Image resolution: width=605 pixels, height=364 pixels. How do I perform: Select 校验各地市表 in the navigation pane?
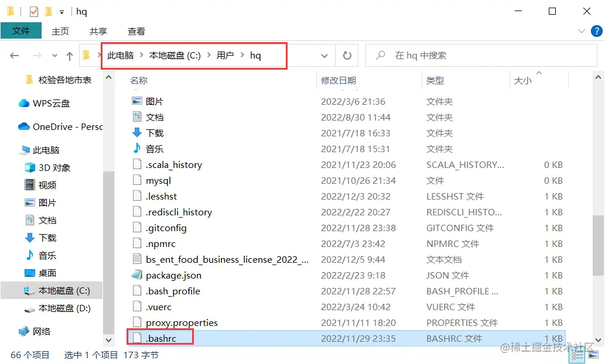pyautogui.click(x=65, y=80)
